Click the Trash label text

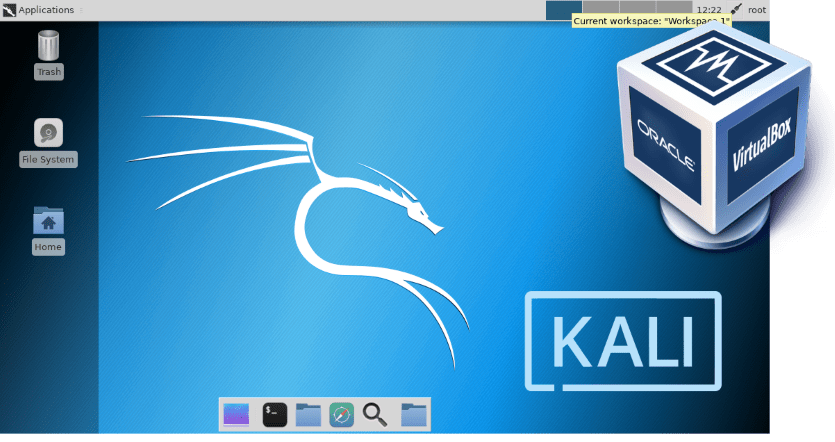point(49,72)
